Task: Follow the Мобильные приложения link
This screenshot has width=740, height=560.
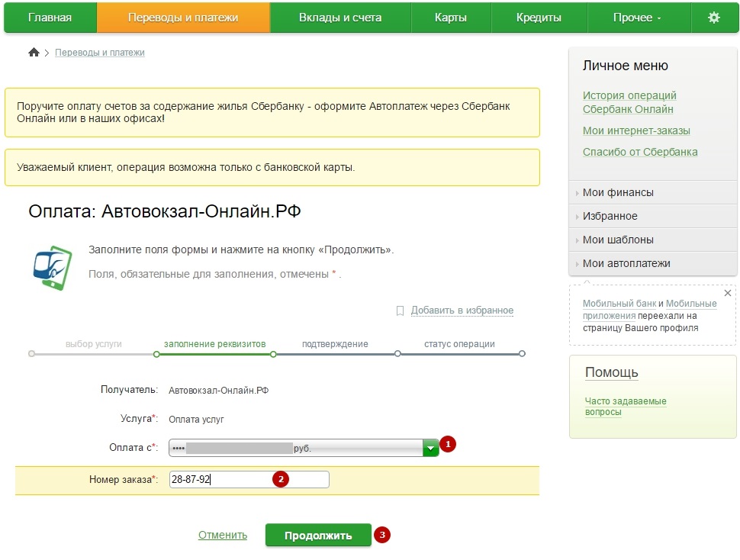Action: (x=650, y=310)
